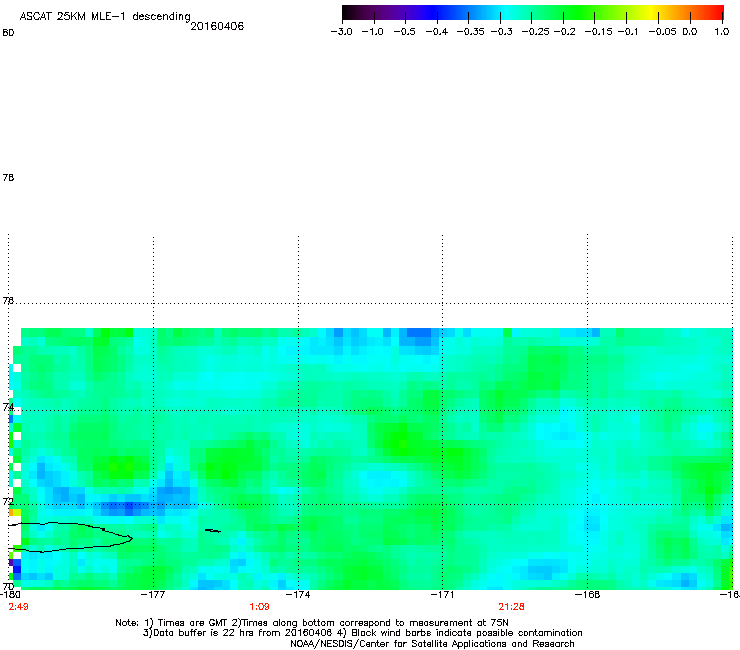Click the 1.0 color scale label
This screenshot has width=740, height=650.
722,32
